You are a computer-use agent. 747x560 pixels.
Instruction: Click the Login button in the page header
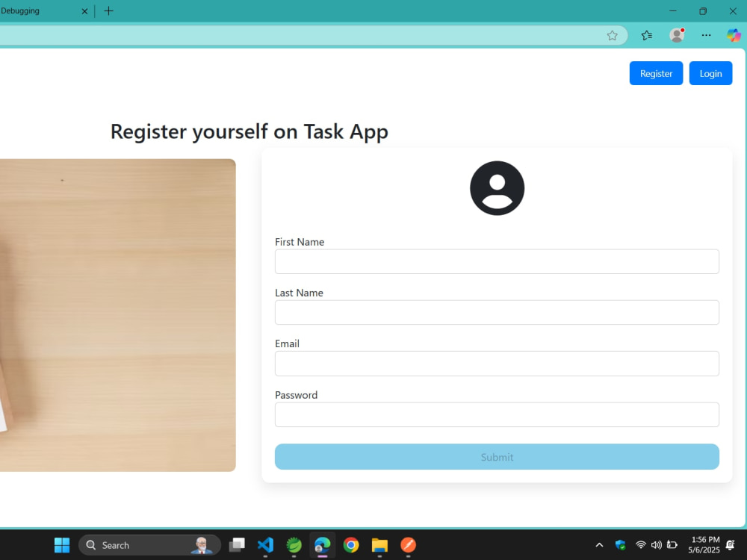[710, 73]
